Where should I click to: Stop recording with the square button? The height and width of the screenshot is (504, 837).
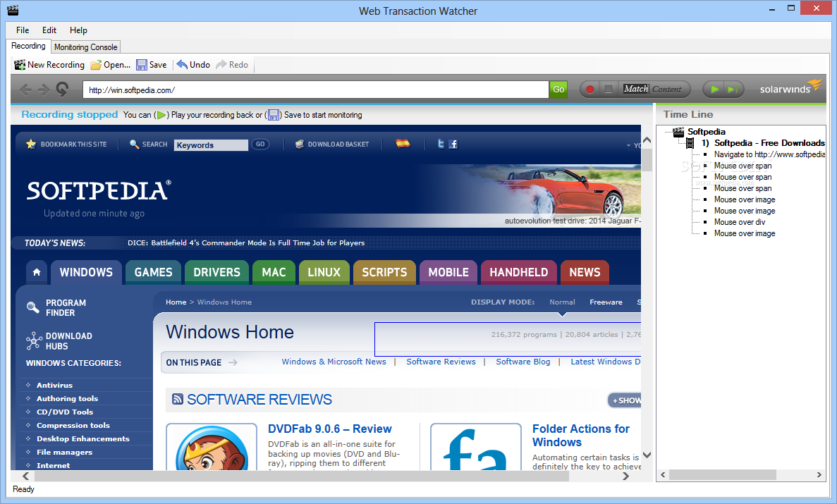[608, 89]
